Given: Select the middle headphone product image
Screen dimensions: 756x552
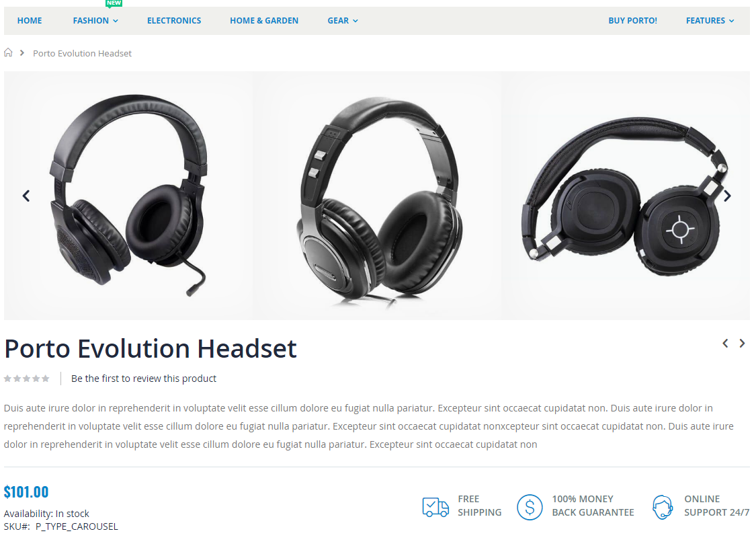Looking at the screenshot, I should point(377,196).
